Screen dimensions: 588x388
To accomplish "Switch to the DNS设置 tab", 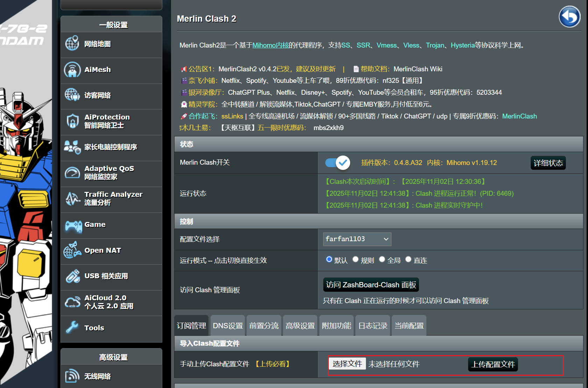I will [228, 326].
